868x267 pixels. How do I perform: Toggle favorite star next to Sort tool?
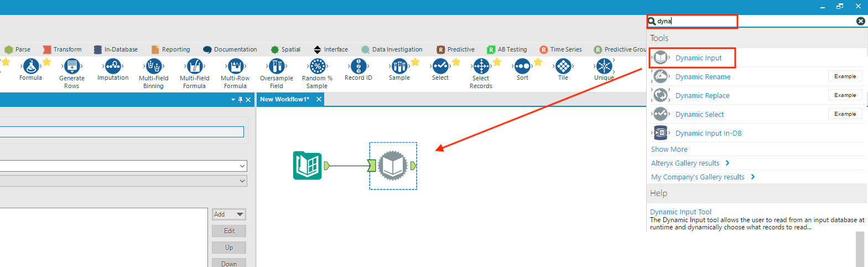[538, 62]
